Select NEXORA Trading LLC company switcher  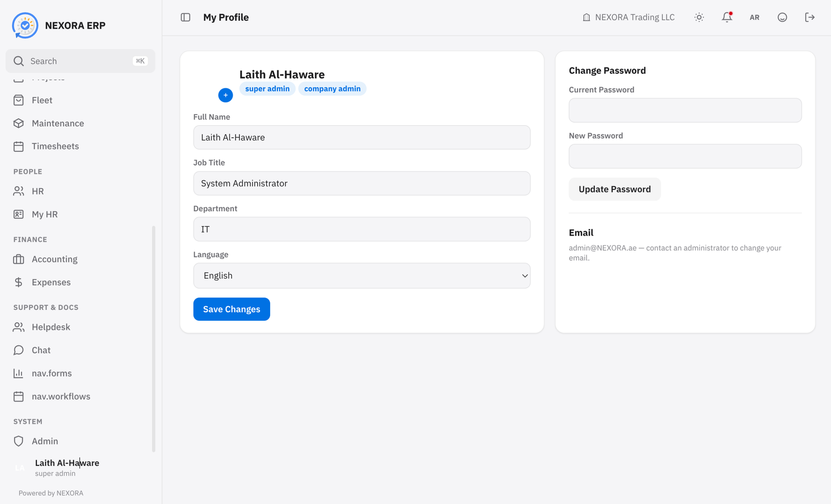pos(628,17)
